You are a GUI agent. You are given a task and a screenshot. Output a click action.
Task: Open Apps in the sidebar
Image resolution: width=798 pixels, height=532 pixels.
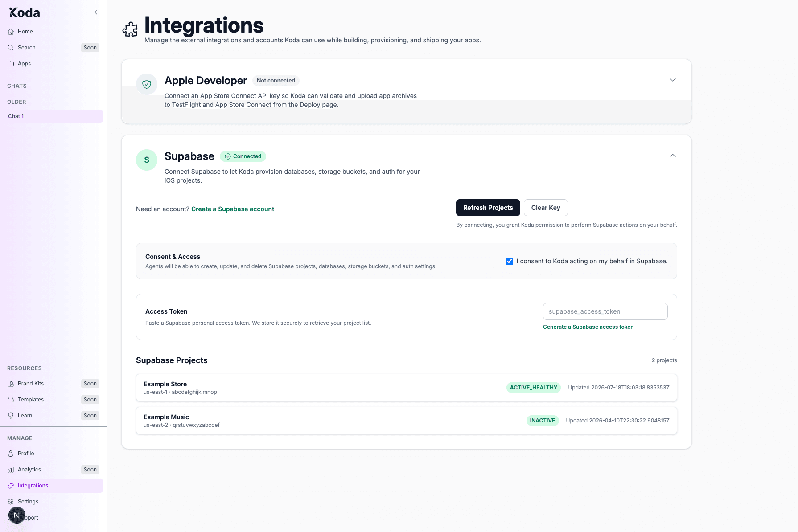pos(53,64)
